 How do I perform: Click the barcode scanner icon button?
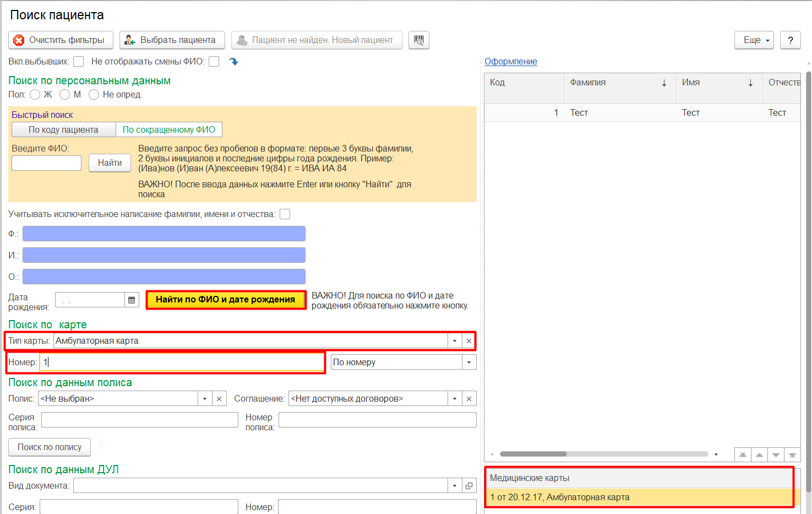tap(419, 40)
